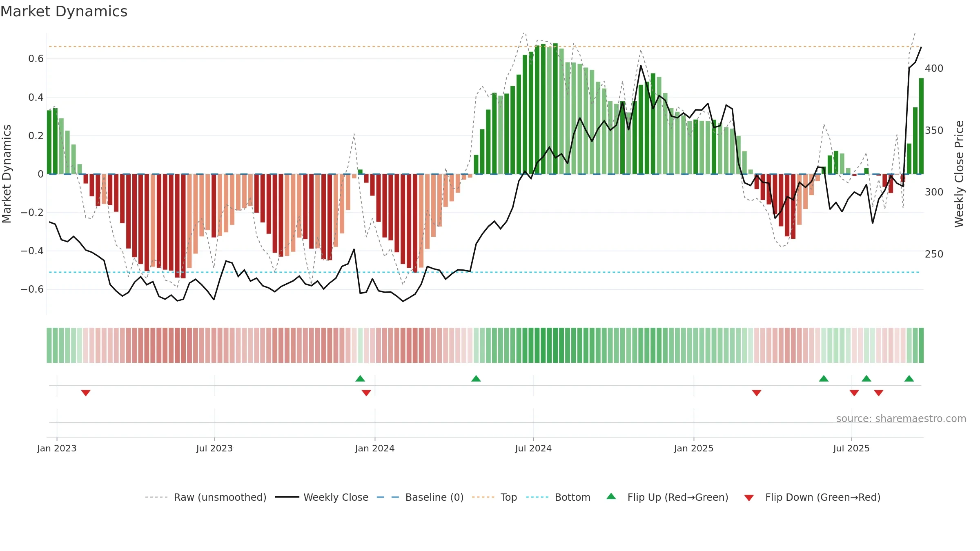Viewport: 980px width, 551px height.
Task: Click the −0.2 left-axis tick label
Action: tap(32, 212)
